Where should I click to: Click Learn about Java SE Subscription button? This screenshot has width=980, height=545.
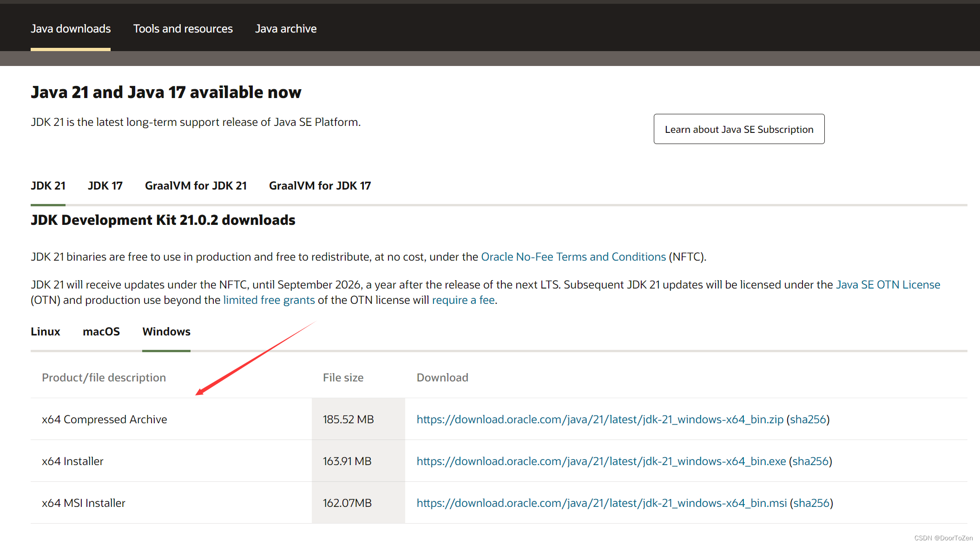738,129
